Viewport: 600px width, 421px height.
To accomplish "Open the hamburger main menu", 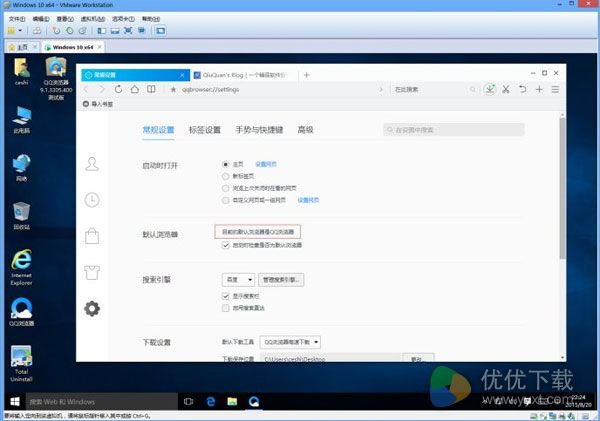I will (x=555, y=89).
